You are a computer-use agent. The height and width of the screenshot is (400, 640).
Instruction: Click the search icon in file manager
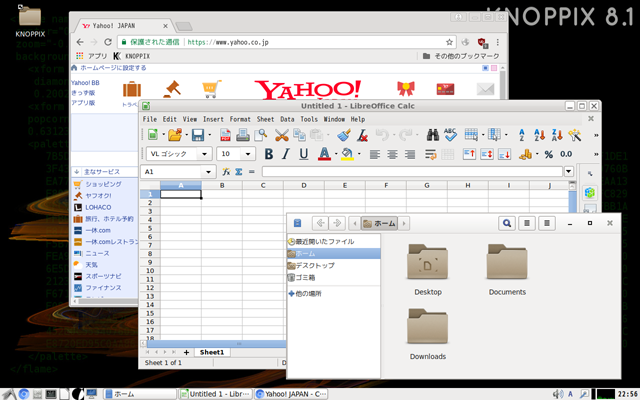coord(507,223)
